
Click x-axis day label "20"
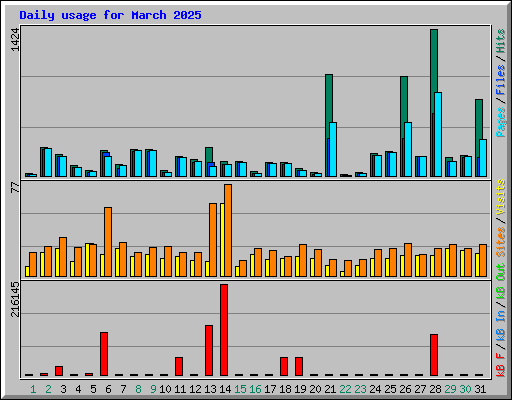(x=315, y=389)
